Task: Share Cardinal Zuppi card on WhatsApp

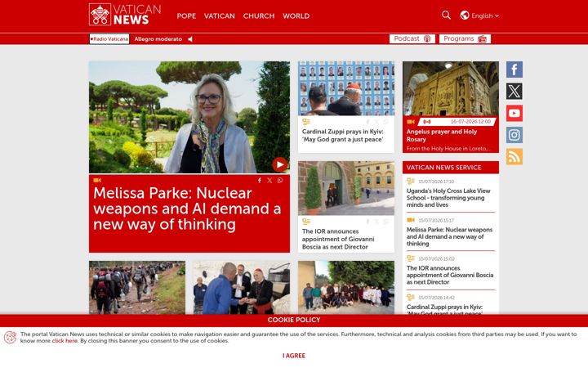Action: coord(385,122)
